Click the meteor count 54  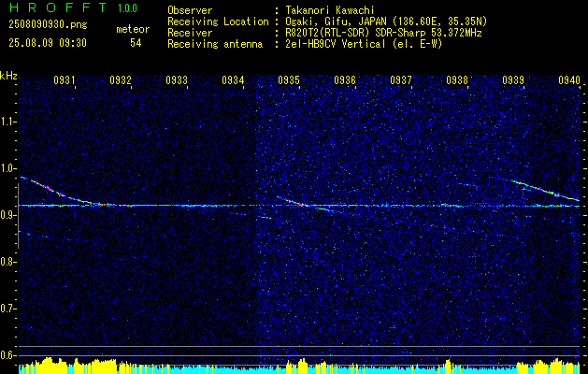click(x=136, y=43)
